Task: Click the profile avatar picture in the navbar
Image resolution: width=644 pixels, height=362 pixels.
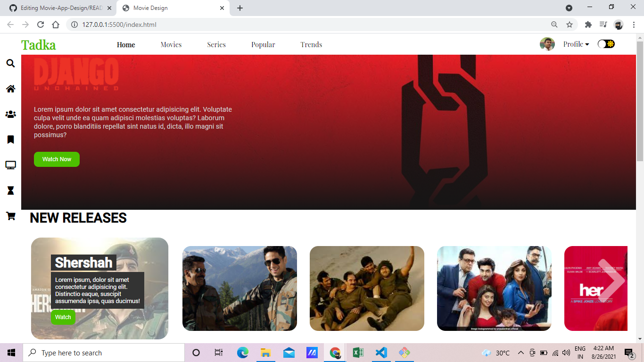Action: pos(547,44)
